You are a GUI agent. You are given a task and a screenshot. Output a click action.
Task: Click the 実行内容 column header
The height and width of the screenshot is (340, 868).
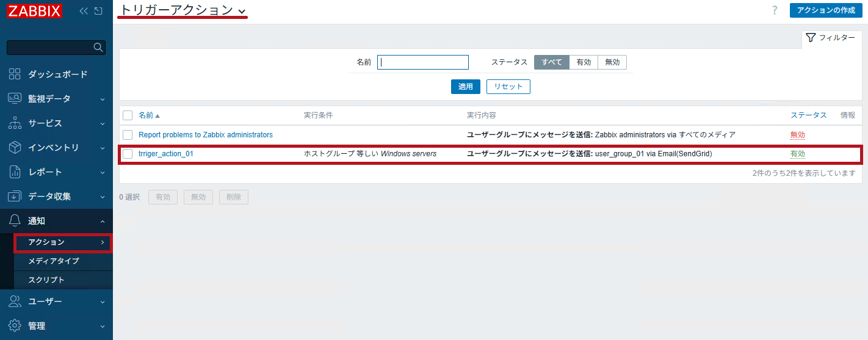click(481, 115)
